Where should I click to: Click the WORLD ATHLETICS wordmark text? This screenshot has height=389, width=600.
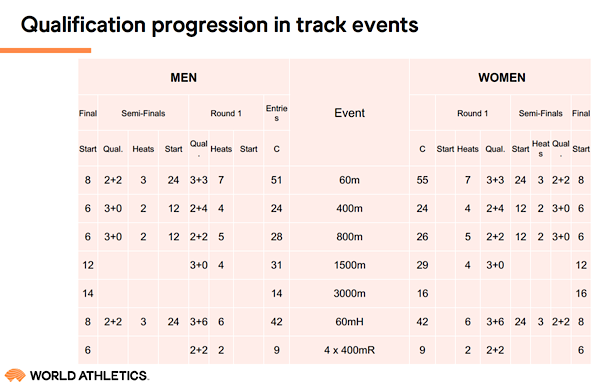[x=90, y=376]
